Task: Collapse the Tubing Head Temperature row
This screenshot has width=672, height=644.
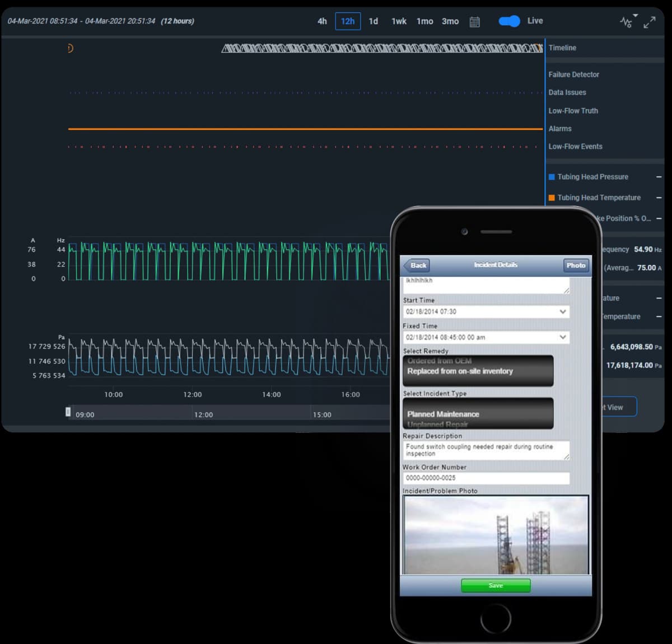Action: [x=659, y=198]
